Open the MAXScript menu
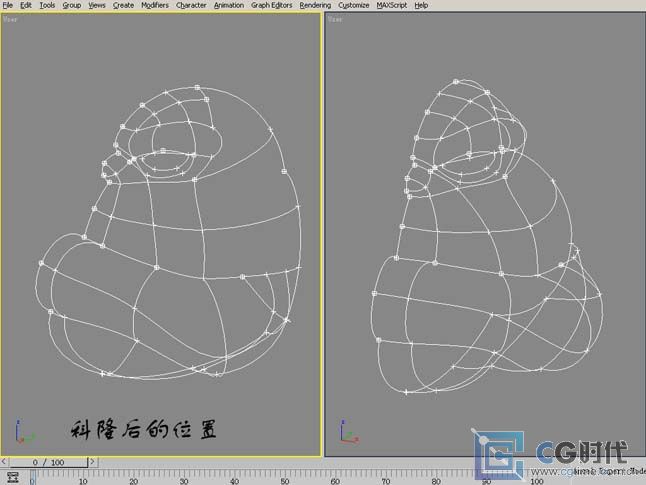 click(391, 5)
